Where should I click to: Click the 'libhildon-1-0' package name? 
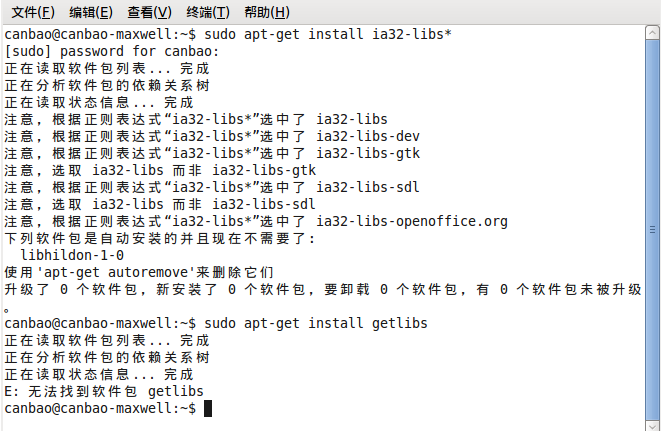point(72,255)
